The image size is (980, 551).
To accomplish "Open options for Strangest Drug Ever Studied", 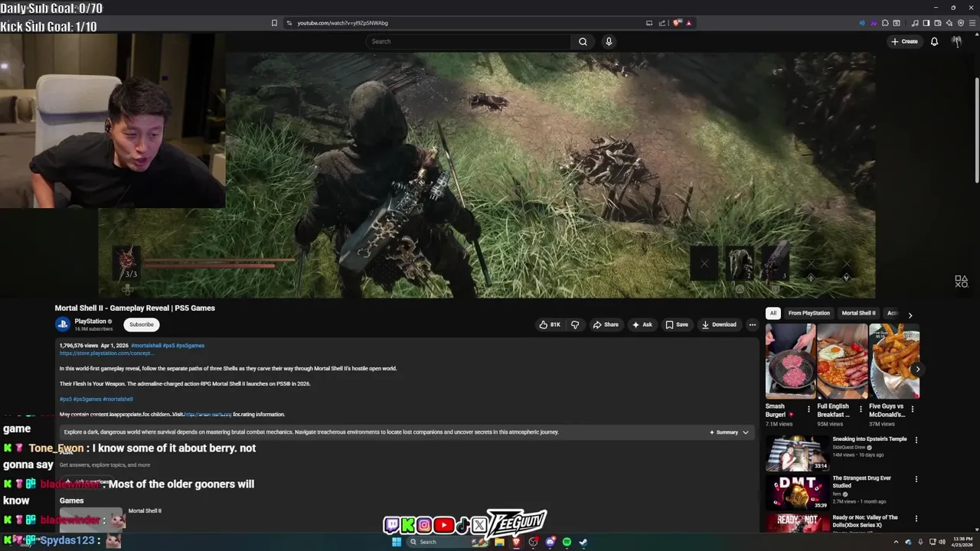I will pyautogui.click(x=916, y=479).
